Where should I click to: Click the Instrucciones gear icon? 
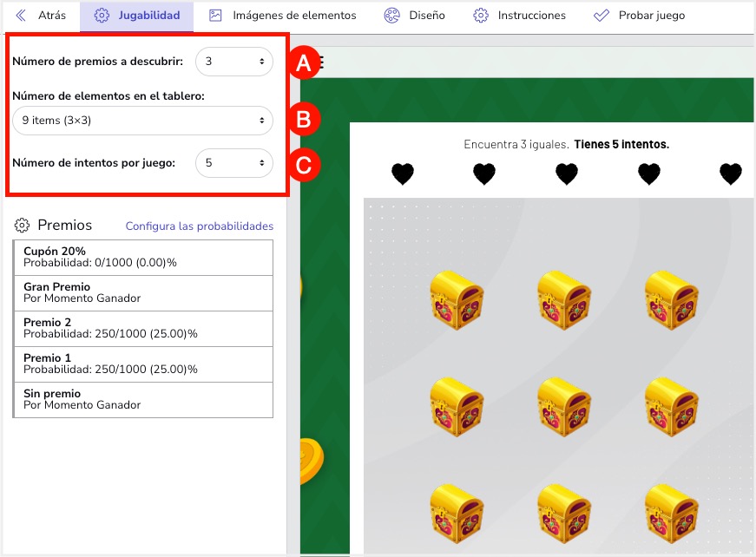480,16
